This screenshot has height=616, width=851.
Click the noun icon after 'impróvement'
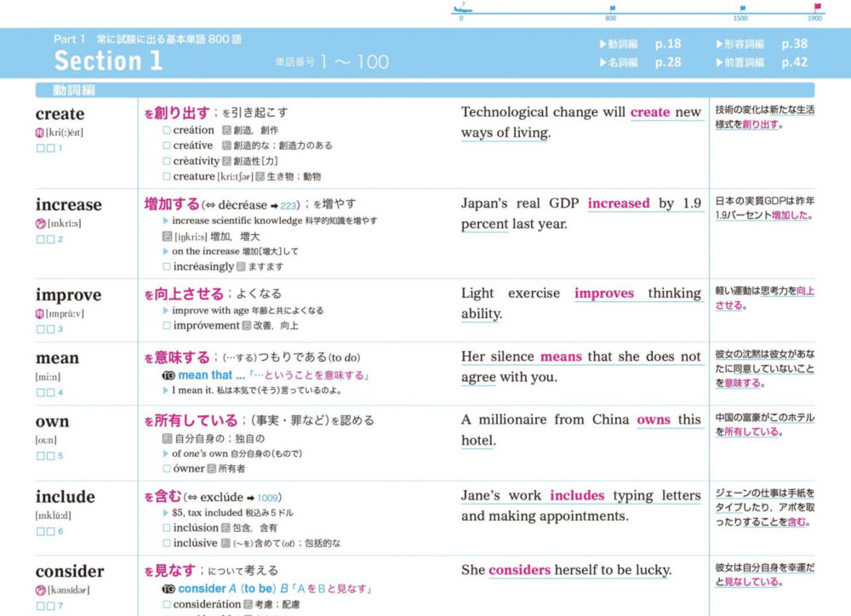point(247,326)
